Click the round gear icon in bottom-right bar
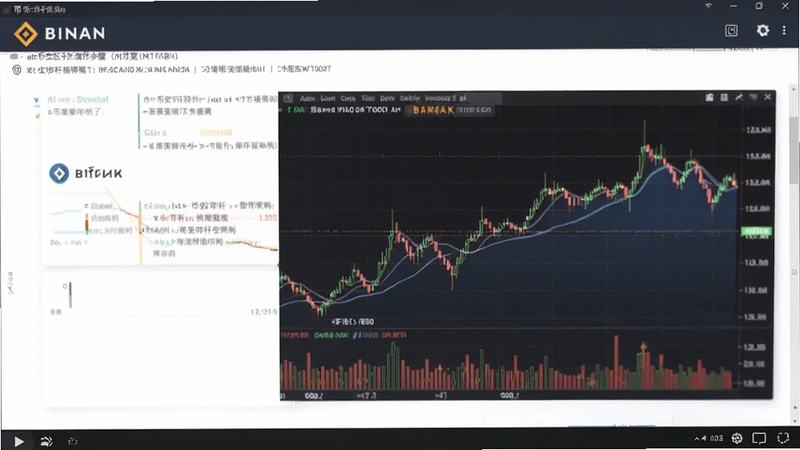800x450 pixels. point(737,438)
